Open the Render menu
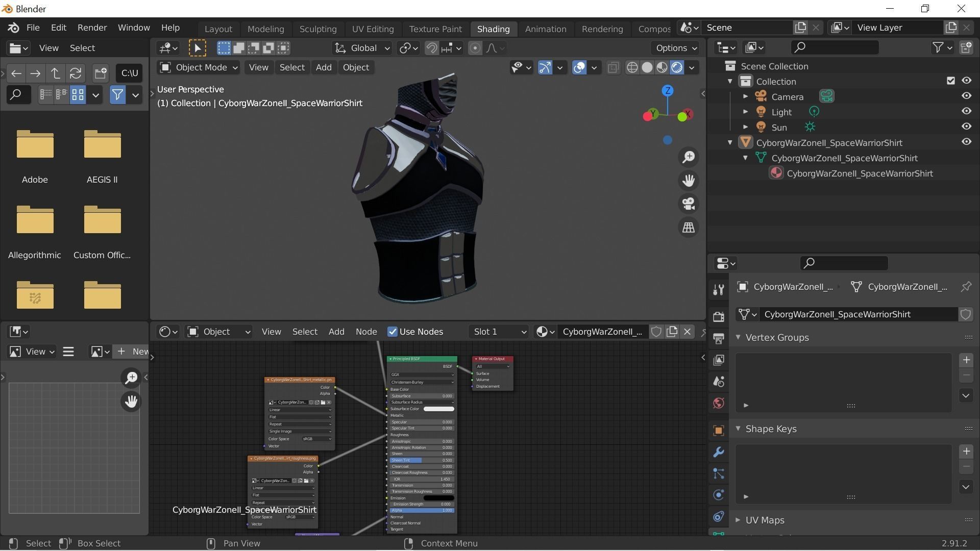 pos(92,28)
